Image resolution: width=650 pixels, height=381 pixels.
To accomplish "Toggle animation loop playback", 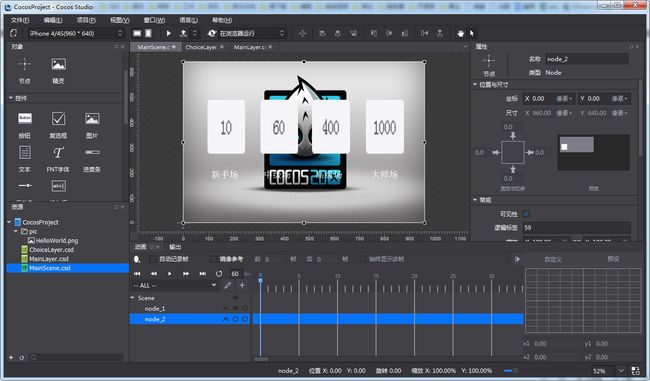I will [218, 274].
